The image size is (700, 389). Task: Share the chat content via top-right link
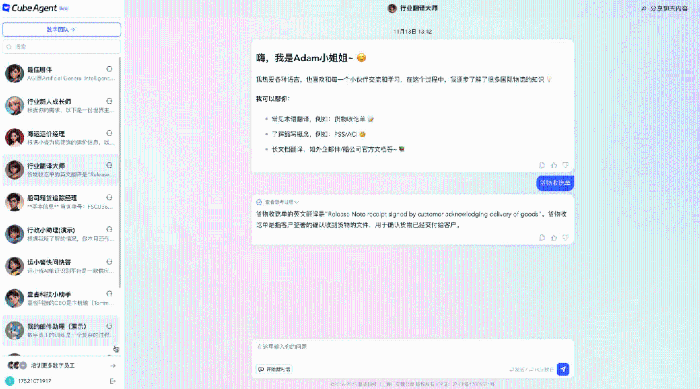pos(665,8)
